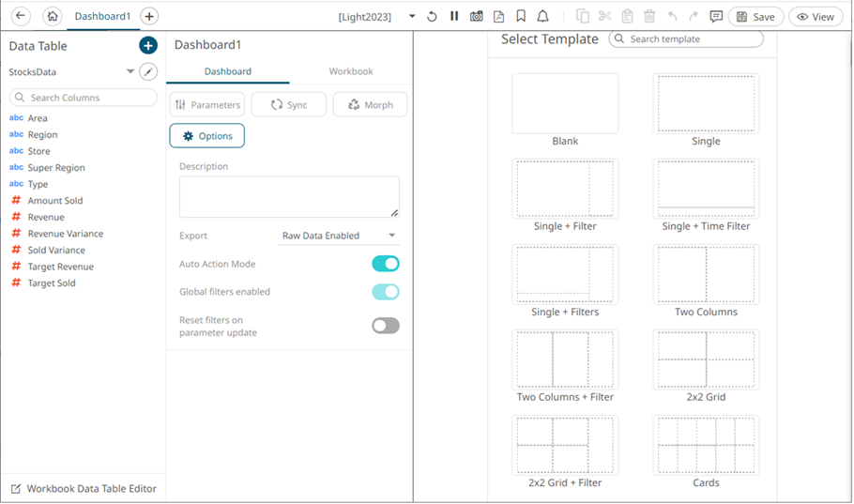
Task: Add a new dashboard tab with plus icon
Action: [x=149, y=16]
